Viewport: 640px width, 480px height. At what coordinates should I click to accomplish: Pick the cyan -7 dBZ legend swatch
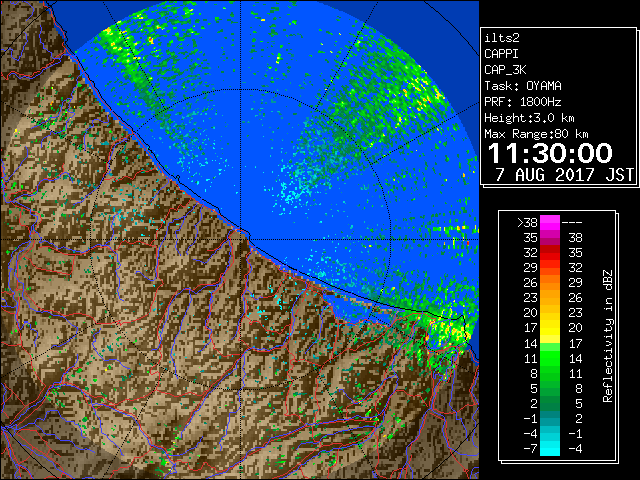[x=550, y=448]
